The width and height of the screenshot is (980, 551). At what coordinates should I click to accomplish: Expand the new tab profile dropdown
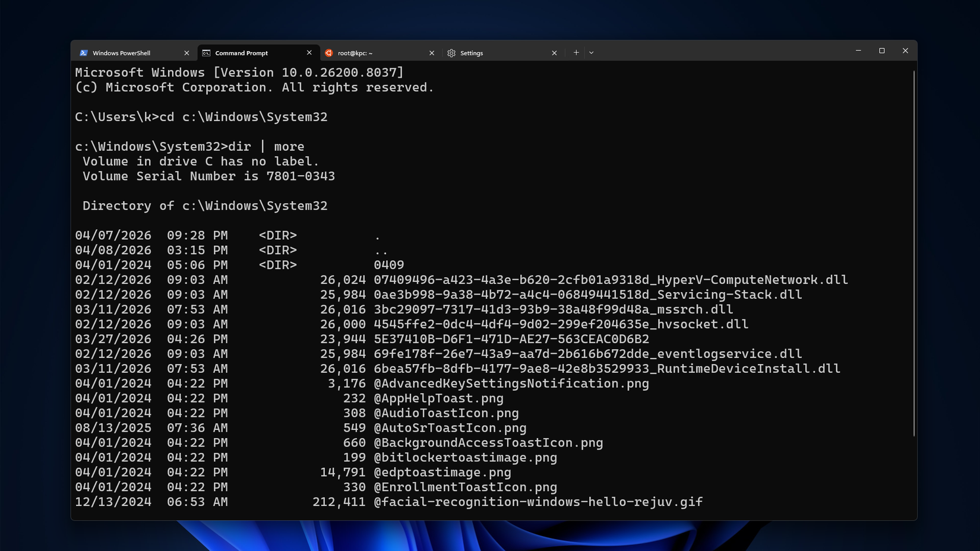(591, 53)
